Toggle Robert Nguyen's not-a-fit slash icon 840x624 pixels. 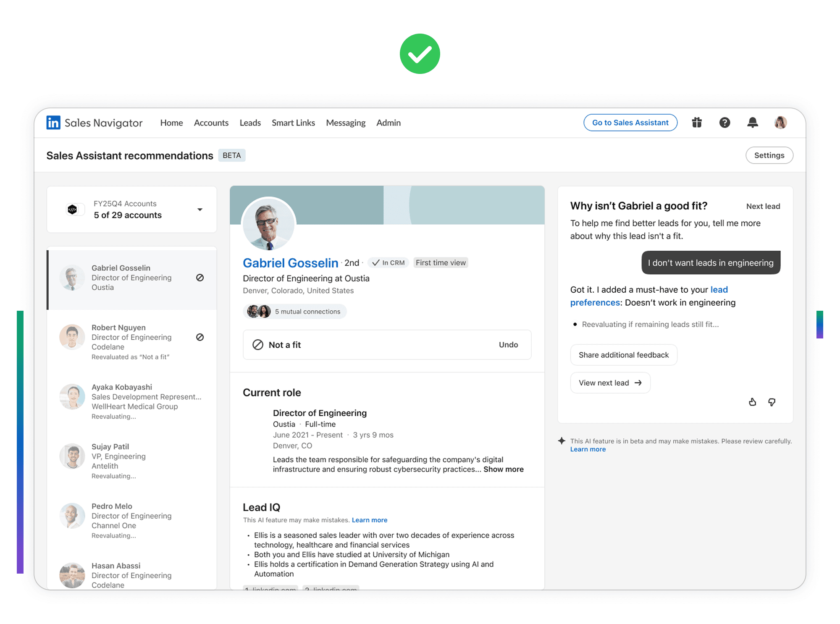[200, 337]
